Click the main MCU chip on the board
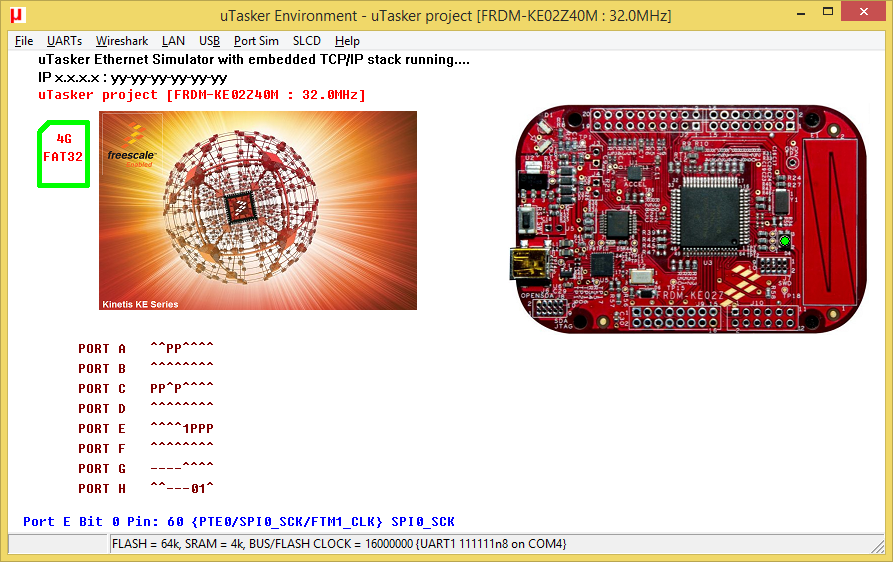This screenshot has width=893, height=562. tap(711, 216)
